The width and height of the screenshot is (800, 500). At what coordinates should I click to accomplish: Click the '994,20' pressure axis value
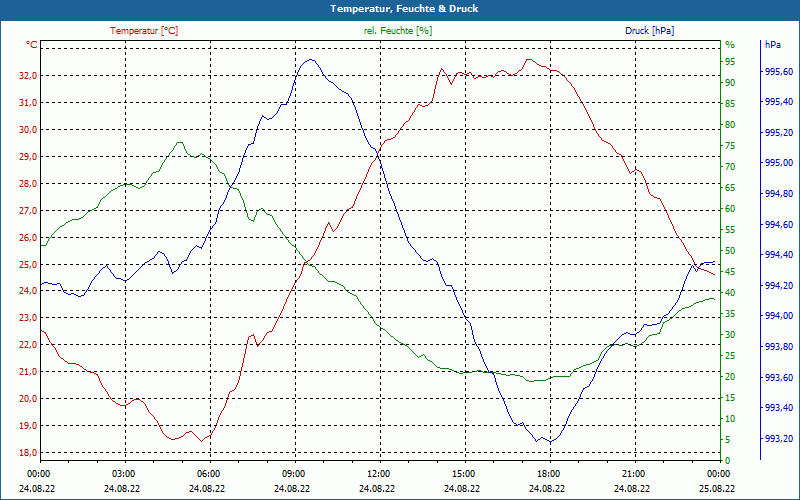pyautogui.click(x=779, y=286)
